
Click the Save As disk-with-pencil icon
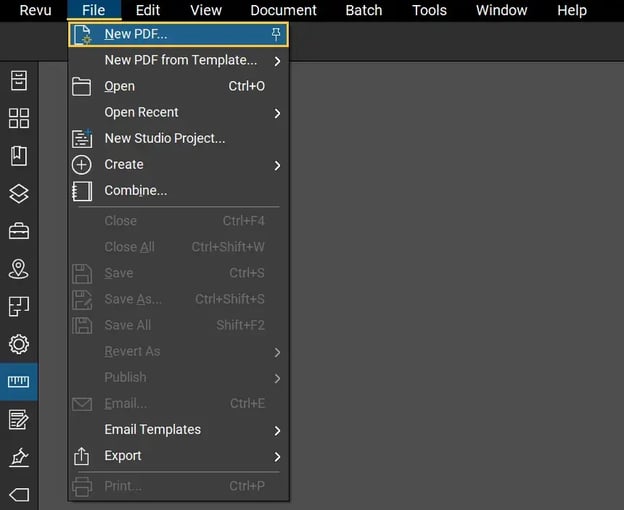tap(82, 300)
